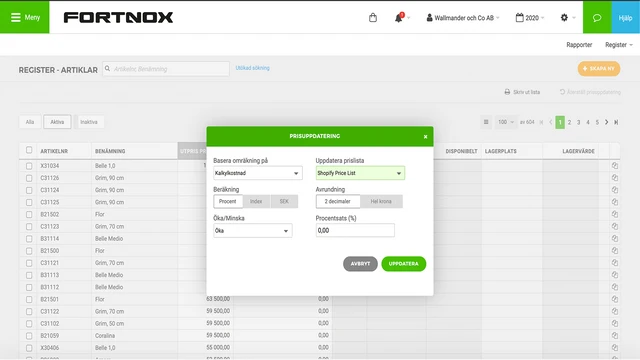Click copy icon for row C31126
Image resolution: width=640 pixels, height=360 pixels.
[615, 178]
